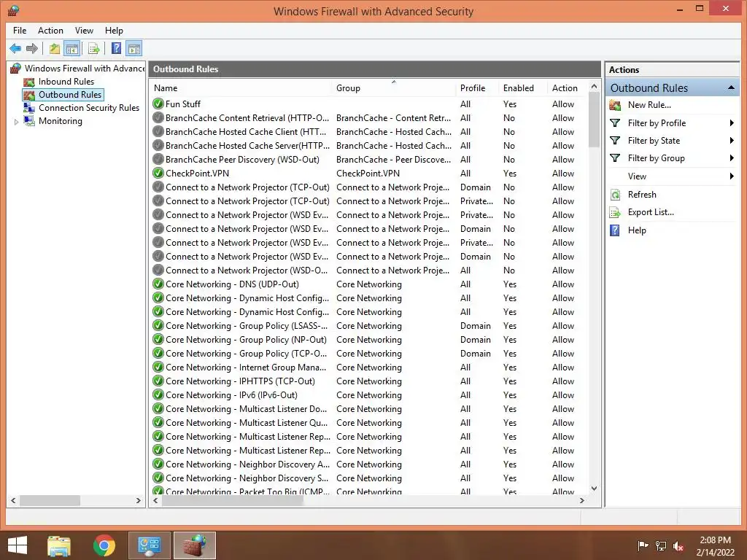Click the network tray icon
Image resolution: width=747 pixels, height=560 pixels.
tap(661, 546)
